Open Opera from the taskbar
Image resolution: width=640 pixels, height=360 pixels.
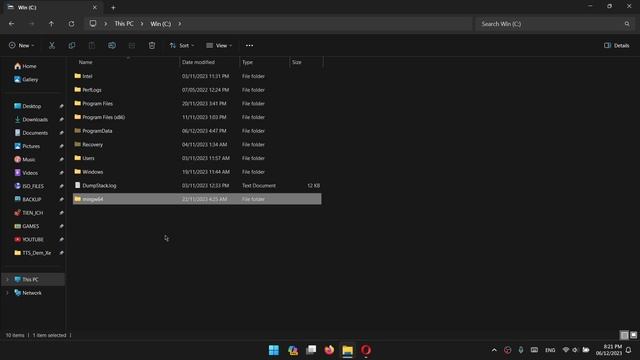pos(366,350)
